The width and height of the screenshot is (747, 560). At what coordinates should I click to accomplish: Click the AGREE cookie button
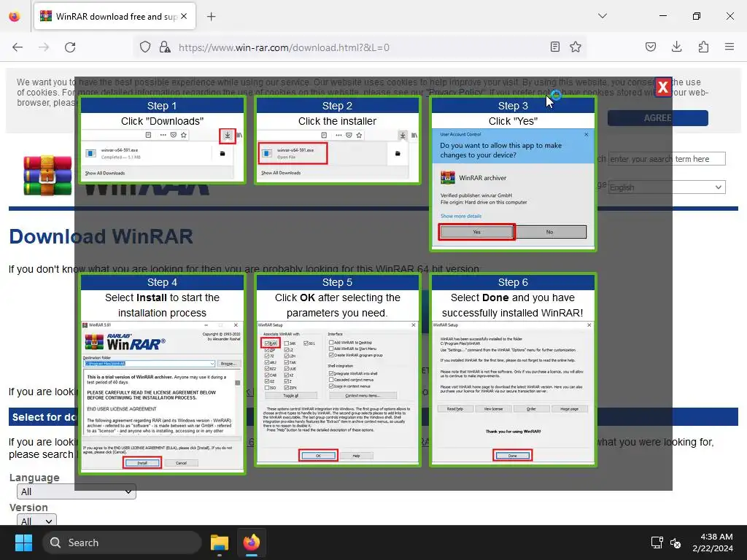(658, 118)
